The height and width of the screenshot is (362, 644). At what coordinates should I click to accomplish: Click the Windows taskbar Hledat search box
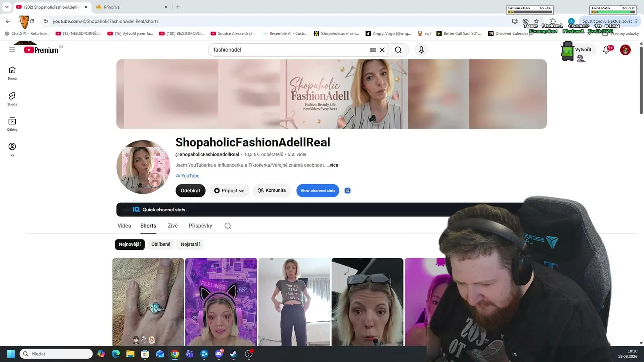[56, 354]
